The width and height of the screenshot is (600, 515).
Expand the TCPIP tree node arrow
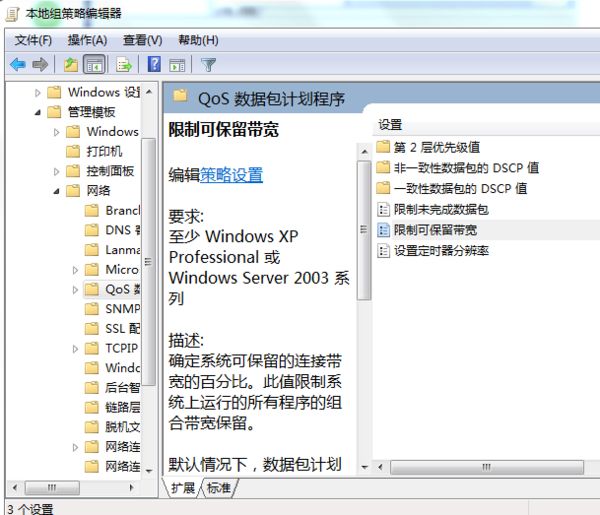click(x=75, y=349)
